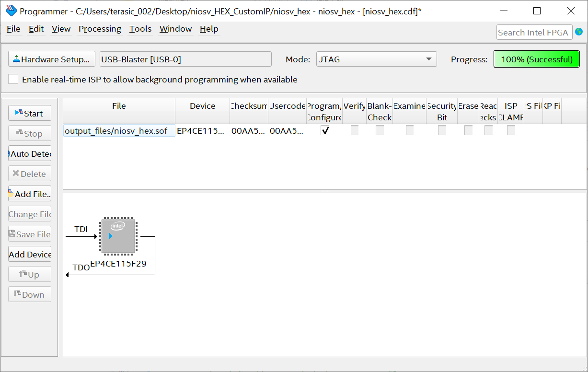Move selected entry Up
The image size is (588, 372).
30,274
